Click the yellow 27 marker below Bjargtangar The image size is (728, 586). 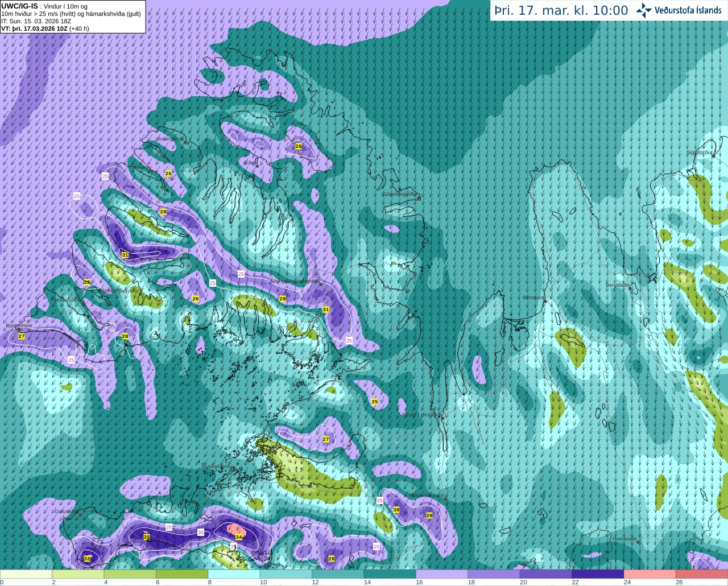22,336
